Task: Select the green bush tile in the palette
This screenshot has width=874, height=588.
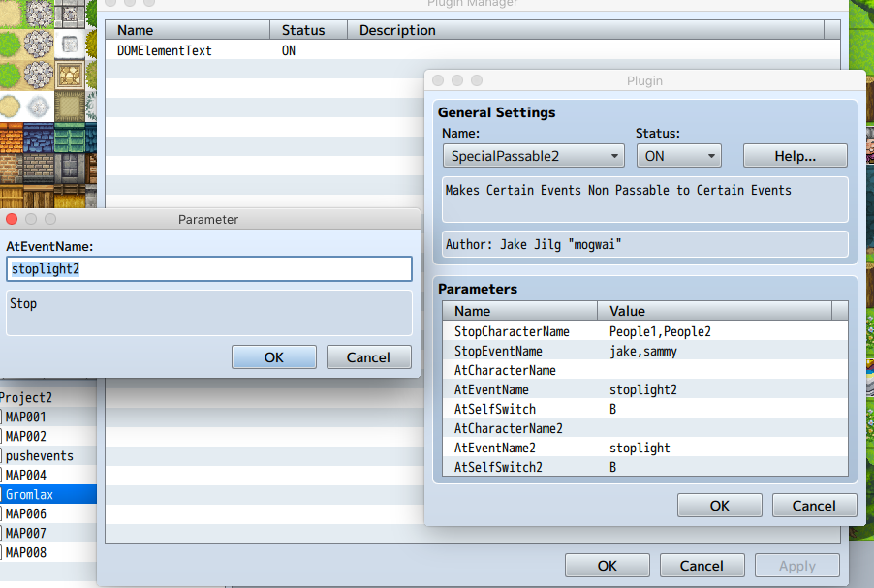Action: tap(12, 44)
